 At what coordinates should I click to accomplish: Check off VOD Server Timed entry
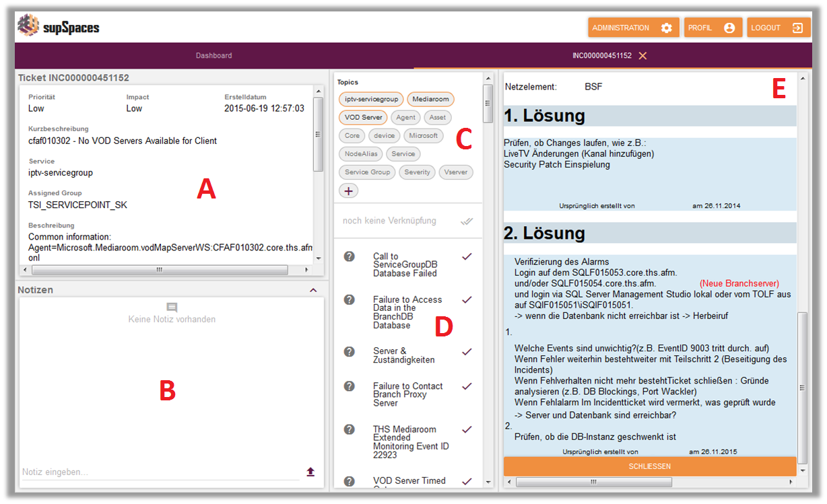467,481
